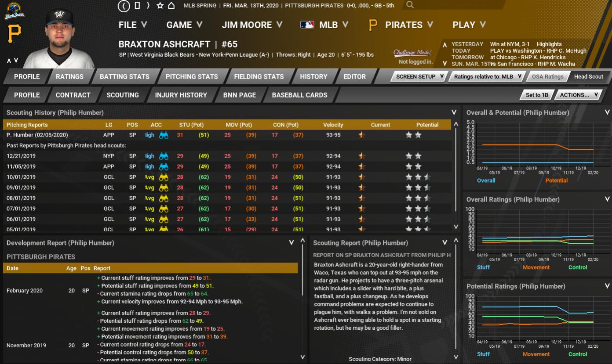
Task: Click the star bookmark icon
Action: 160,6
